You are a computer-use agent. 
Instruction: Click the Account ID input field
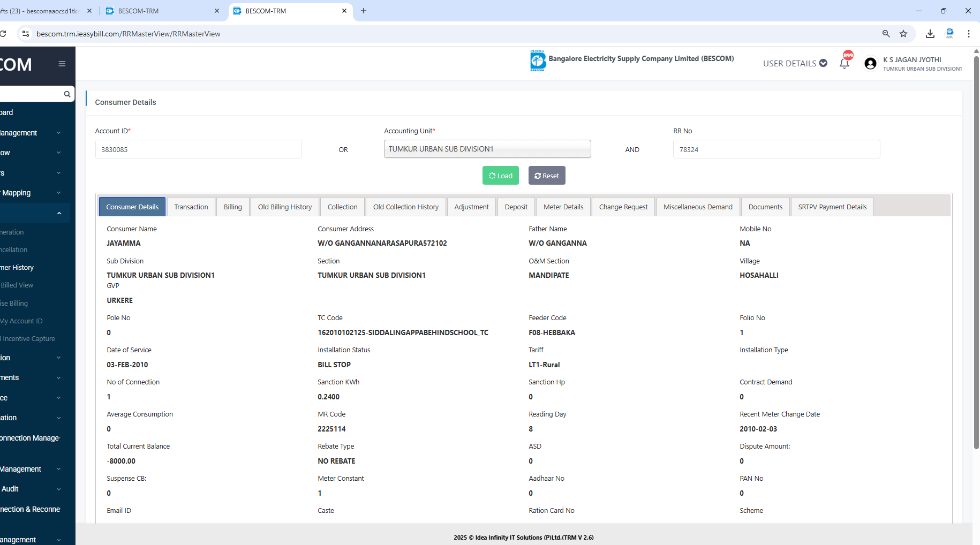click(198, 149)
